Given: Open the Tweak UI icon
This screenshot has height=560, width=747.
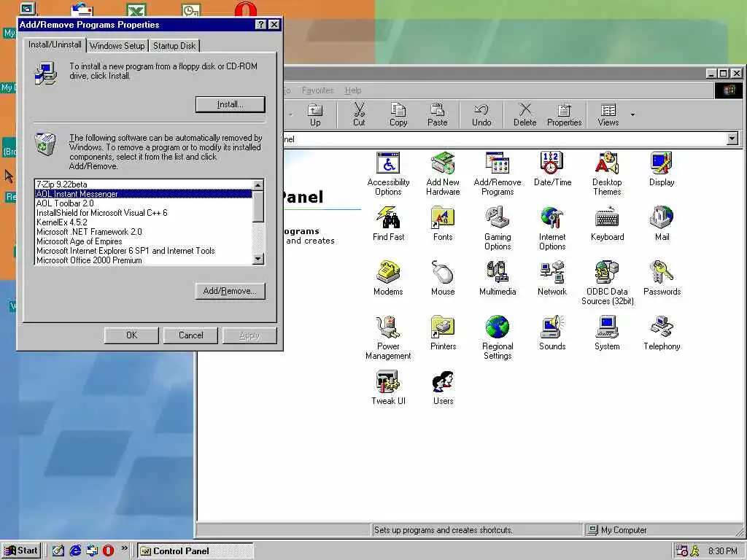Looking at the screenshot, I should coord(388,388).
